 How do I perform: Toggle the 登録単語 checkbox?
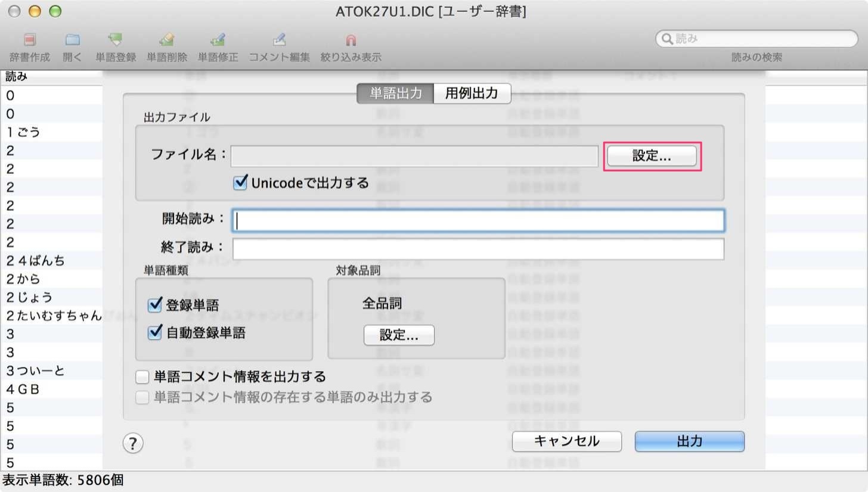coord(155,306)
